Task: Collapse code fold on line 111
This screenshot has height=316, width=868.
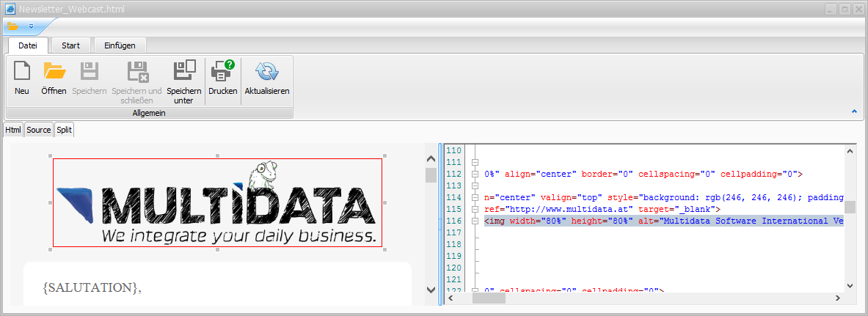Action: point(475,162)
